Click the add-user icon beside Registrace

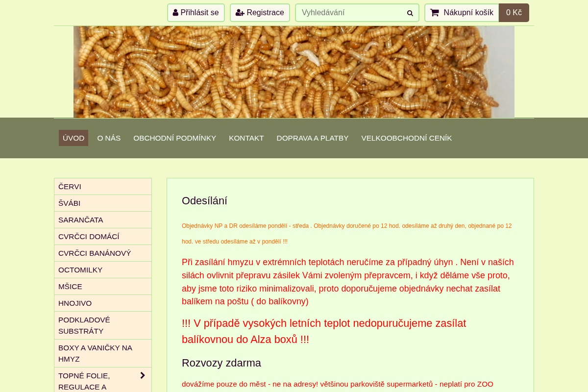[240, 13]
